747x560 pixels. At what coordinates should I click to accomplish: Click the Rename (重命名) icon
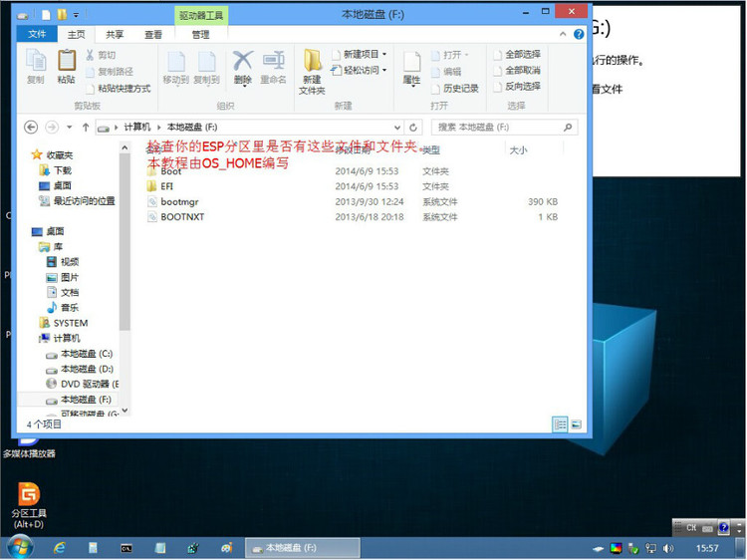273,67
